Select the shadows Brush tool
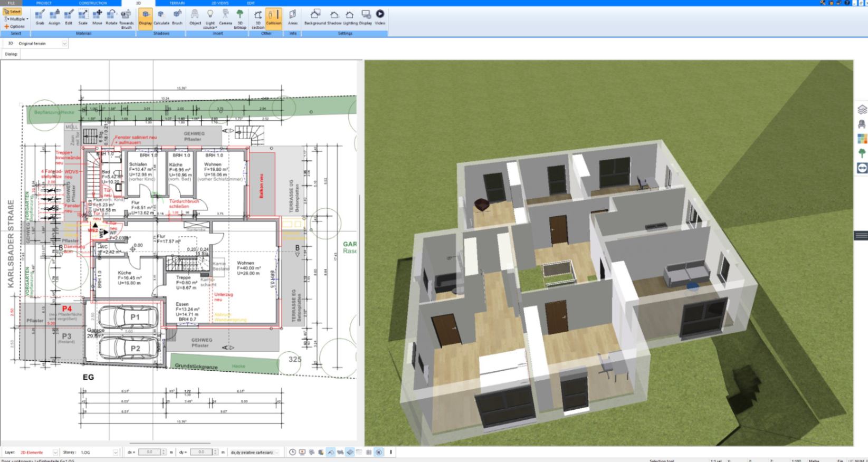 pos(177,17)
